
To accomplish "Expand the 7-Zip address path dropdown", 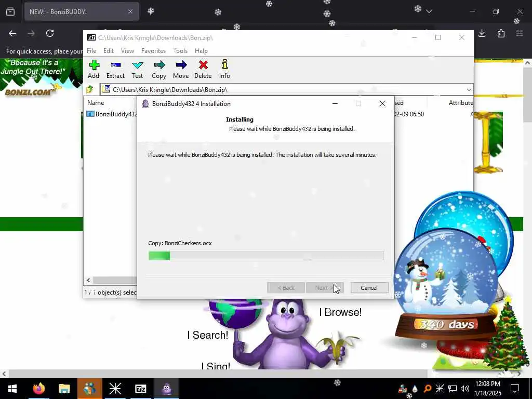I will [x=469, y=90].
